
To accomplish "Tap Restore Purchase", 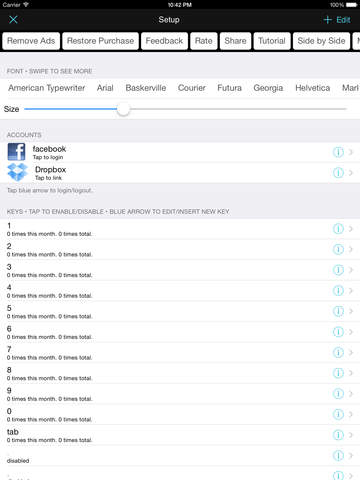I will pyautogui.click(x=100, y=41).
